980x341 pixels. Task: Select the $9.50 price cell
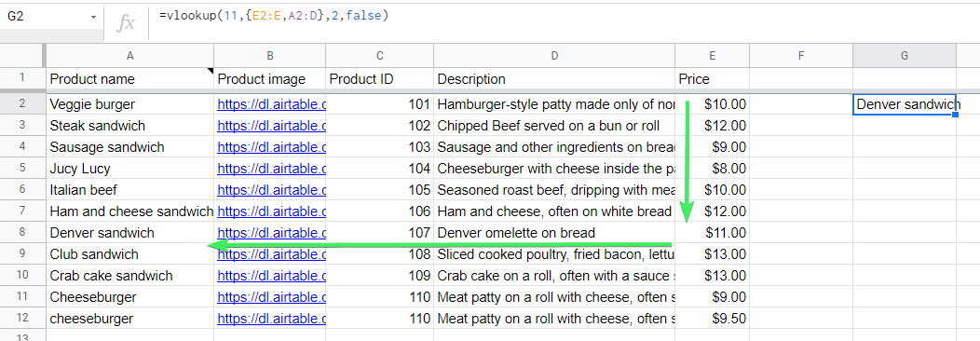tap(712, 319)
